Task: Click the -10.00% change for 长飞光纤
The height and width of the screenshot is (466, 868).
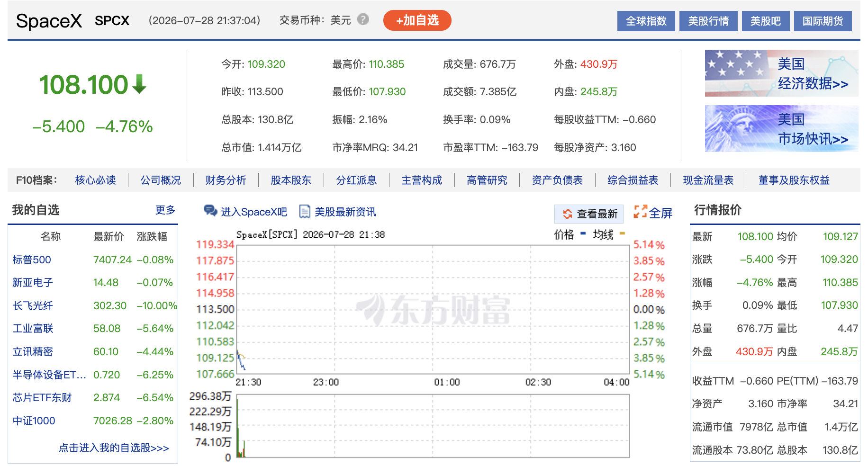Action: coord(157,305)
